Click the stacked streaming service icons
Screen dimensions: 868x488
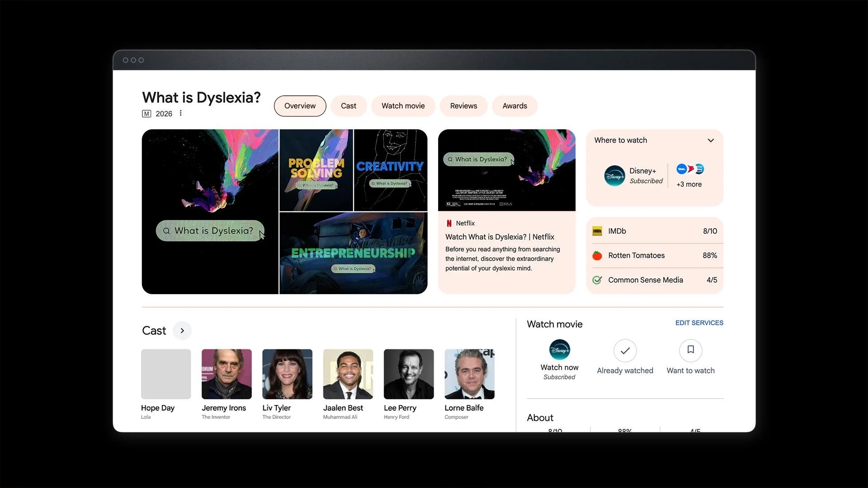pos(690,169)
